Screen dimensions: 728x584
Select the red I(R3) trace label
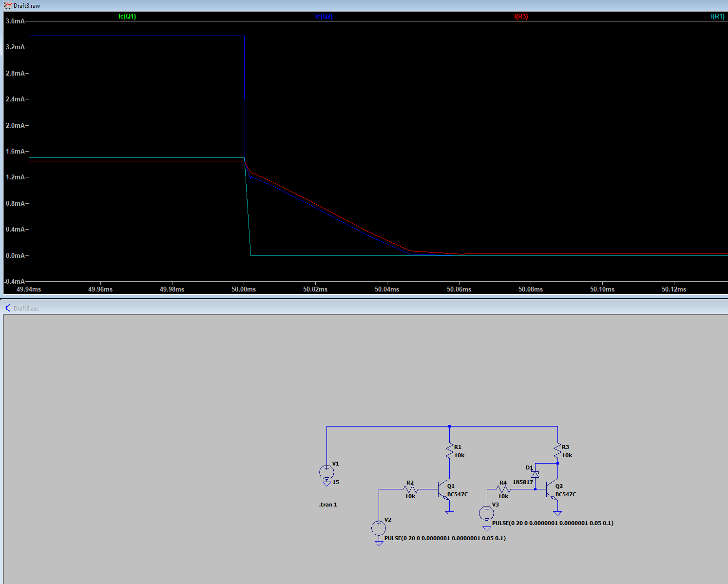pos(521,17)
